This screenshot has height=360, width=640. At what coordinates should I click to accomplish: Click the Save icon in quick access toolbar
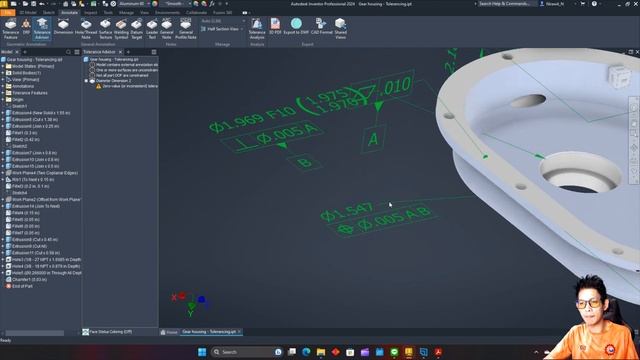pos(33,4)
